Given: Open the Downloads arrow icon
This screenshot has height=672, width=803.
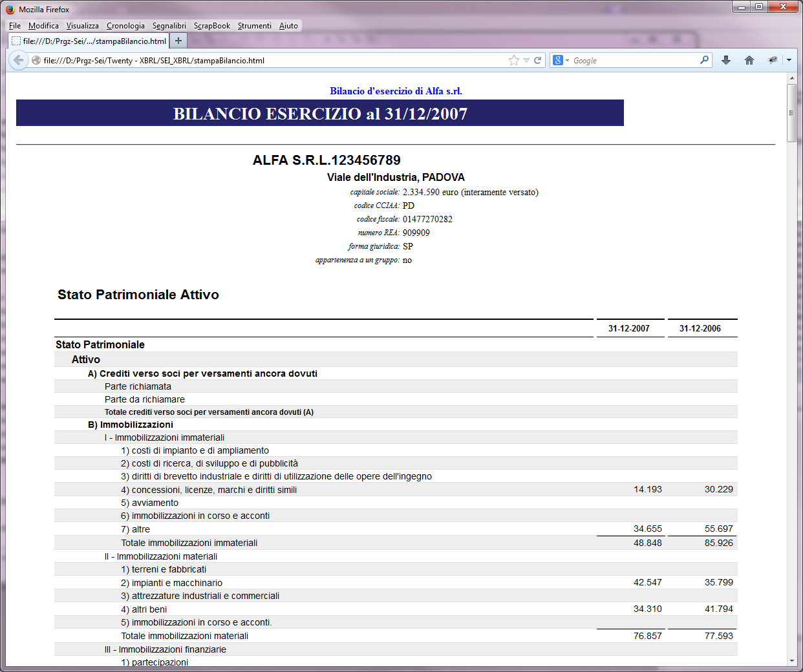Looking at the screenshot, I should coord(726,60).
